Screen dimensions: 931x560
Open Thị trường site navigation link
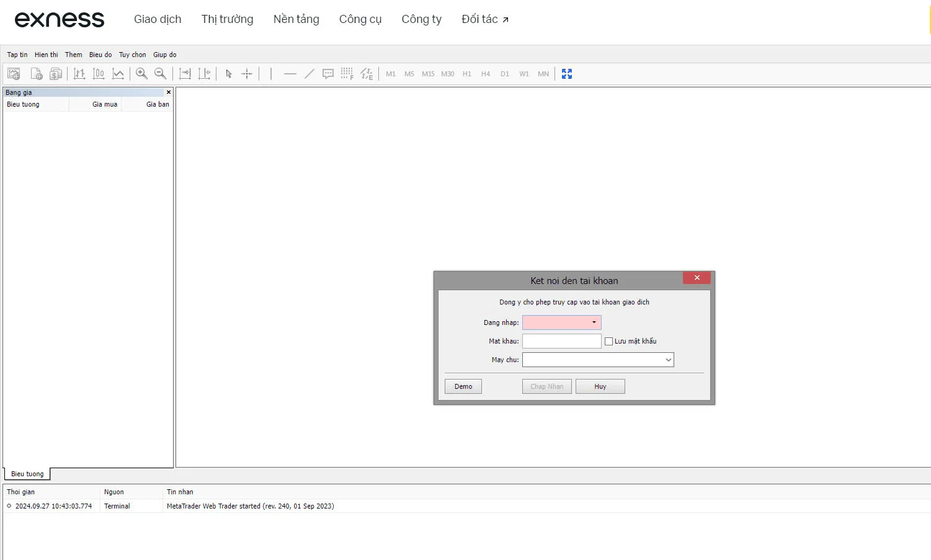pyautogui.click(x=227, y=19)
